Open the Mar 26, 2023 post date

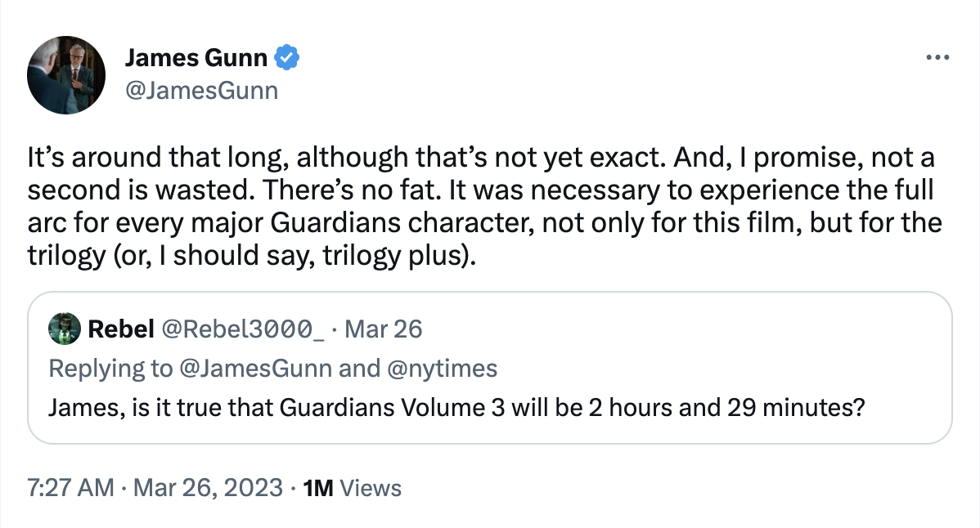point(209,488)
